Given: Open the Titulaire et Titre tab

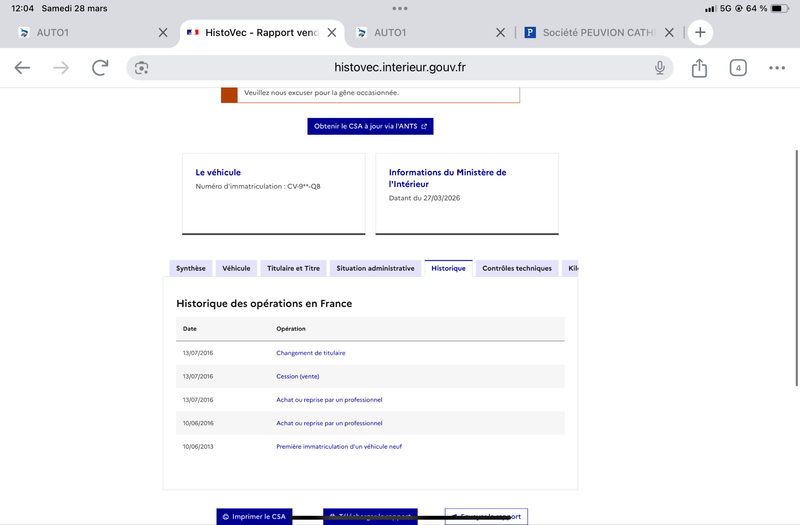Looking at the screenshot, I should tap(293, 268).
